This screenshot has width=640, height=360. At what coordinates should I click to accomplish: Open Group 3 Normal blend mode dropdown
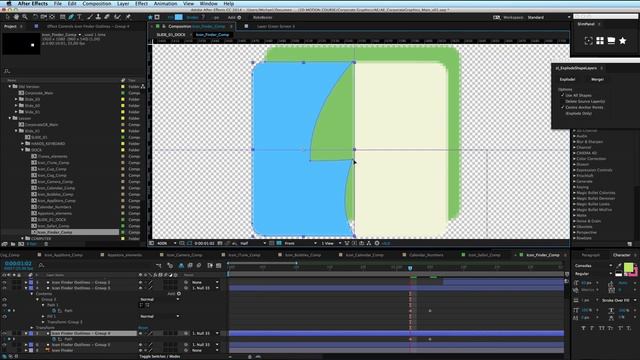(160, 299)
